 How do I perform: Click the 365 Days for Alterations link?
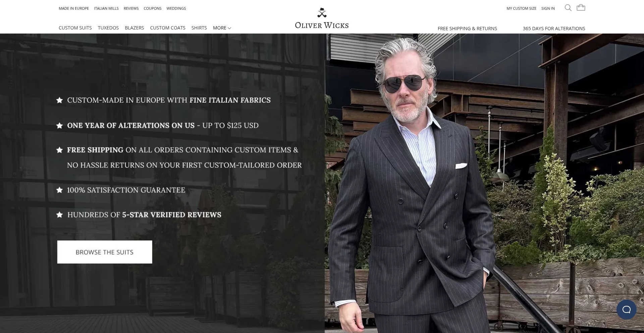click(x=554, y=29)
